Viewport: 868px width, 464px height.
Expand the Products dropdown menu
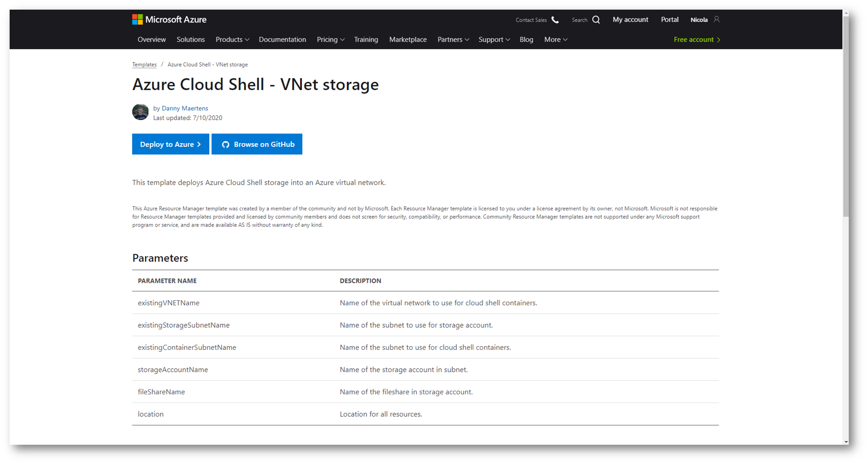click(x=232, y=39)
